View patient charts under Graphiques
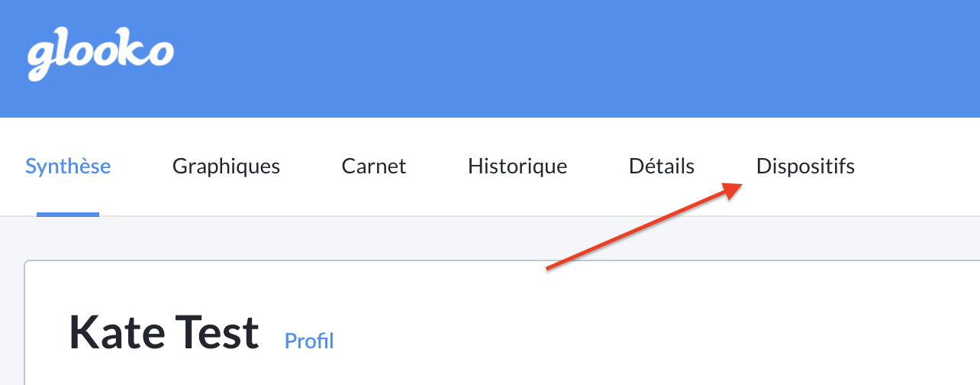Screen dimensions: 980x385 226,166
